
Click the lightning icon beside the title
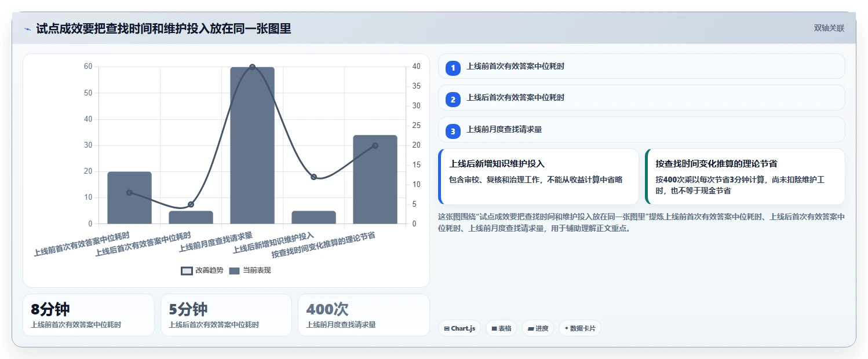coord(28,28)
